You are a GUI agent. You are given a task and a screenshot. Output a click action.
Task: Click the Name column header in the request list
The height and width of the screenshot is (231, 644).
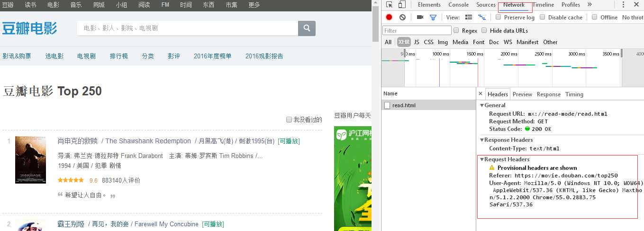pyautogui.click(x=428, y=93)
